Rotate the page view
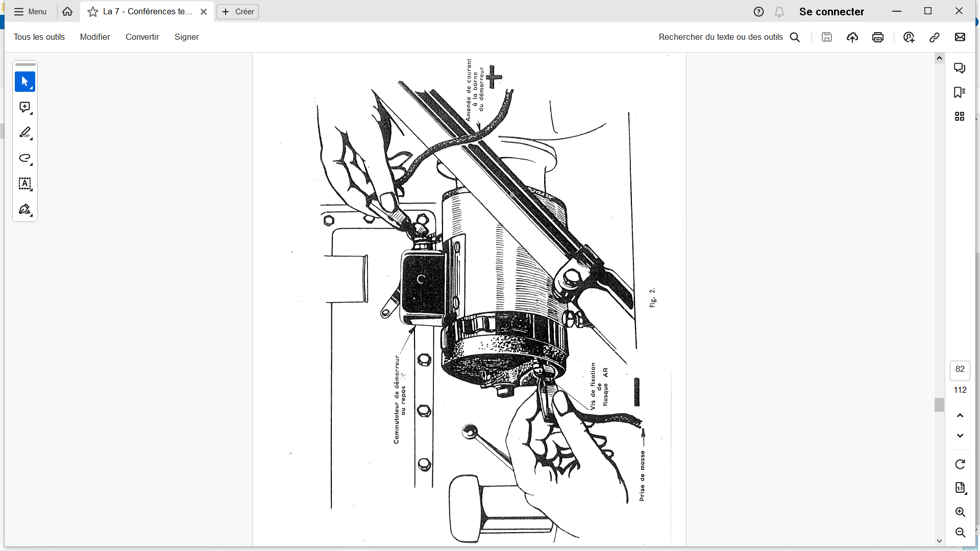 click(960, 464)
